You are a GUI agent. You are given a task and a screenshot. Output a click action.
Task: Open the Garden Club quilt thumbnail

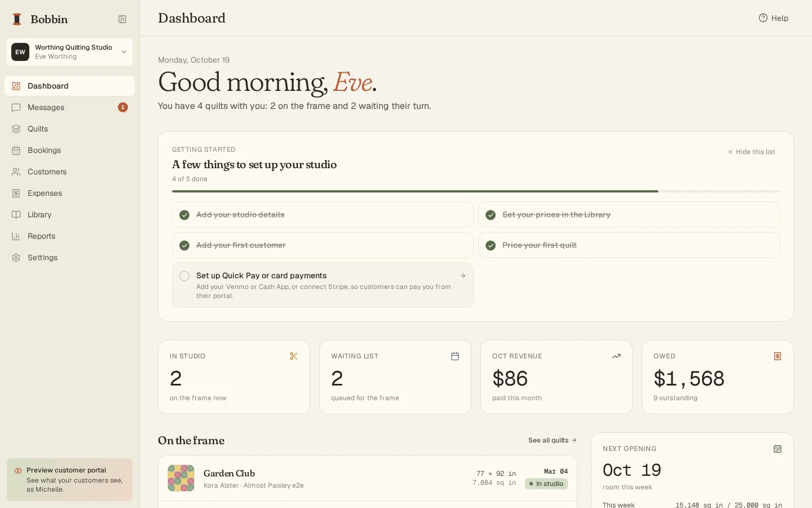click(181, 478)
